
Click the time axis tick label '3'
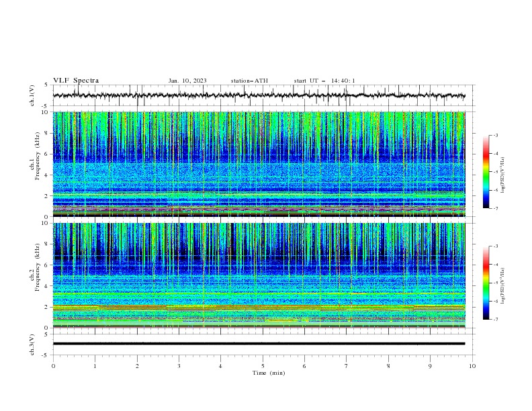pos(179,366)
